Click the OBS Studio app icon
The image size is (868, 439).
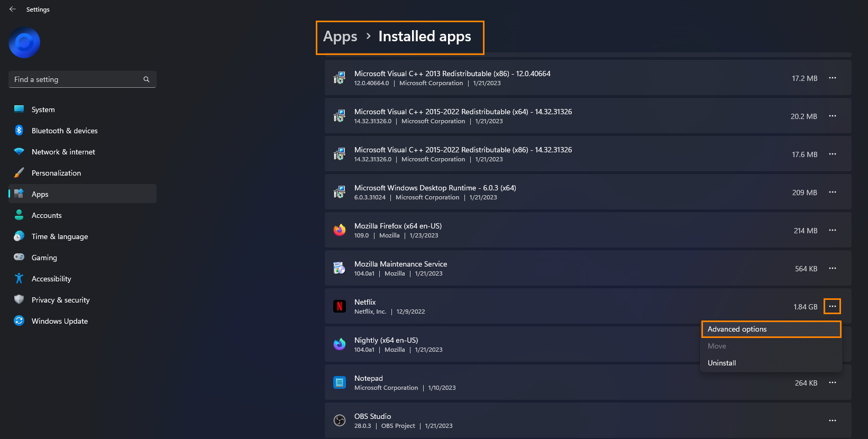click(x=340, y=420)
